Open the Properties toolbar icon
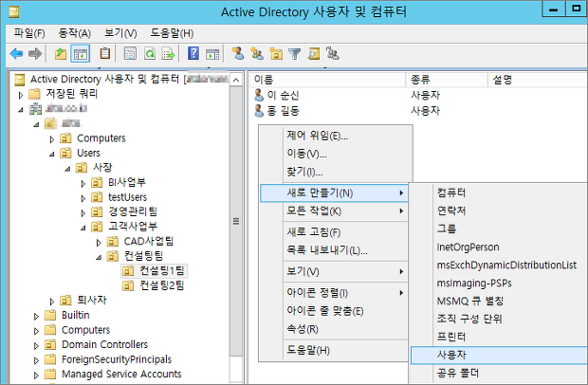Screen dimensions: 588x385 (130, 54)
